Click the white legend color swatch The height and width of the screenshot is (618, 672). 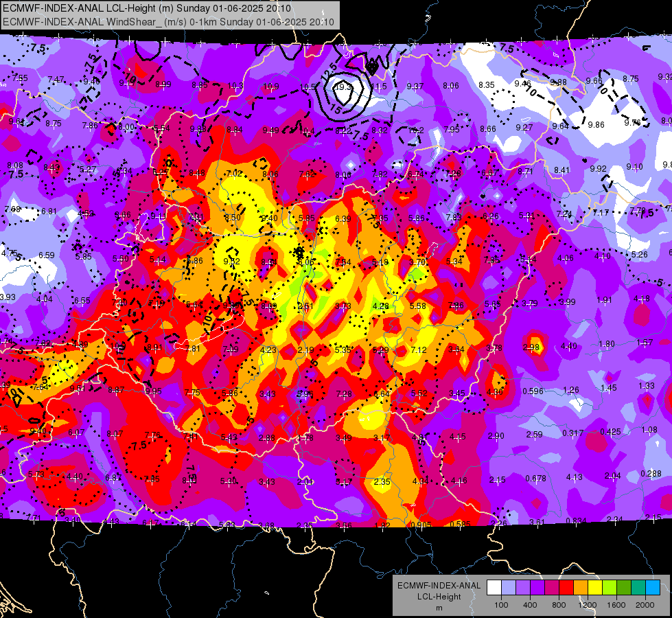(494, 588)
